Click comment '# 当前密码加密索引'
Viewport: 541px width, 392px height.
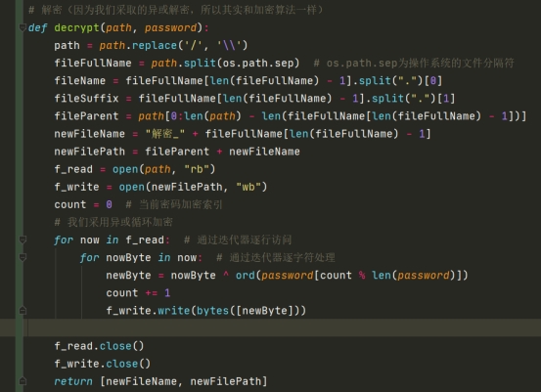(x=174, y=204)
